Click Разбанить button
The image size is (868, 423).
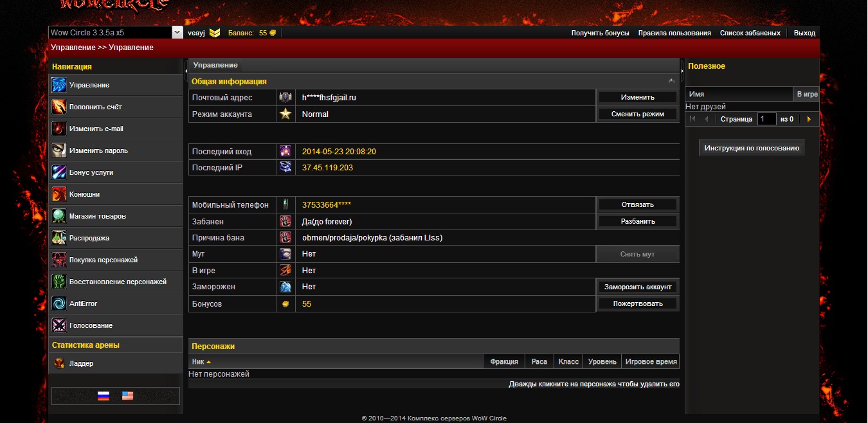coord(638,221)
